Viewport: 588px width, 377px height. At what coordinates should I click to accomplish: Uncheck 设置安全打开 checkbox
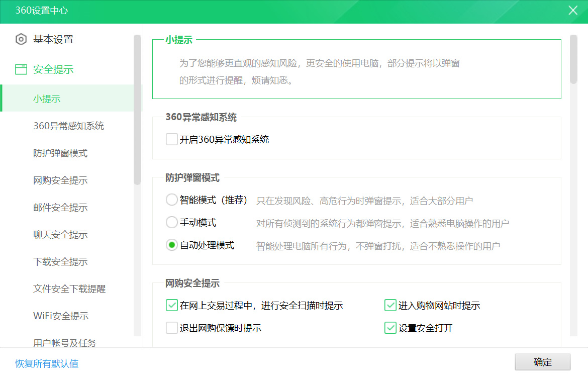tap(390, 327)
